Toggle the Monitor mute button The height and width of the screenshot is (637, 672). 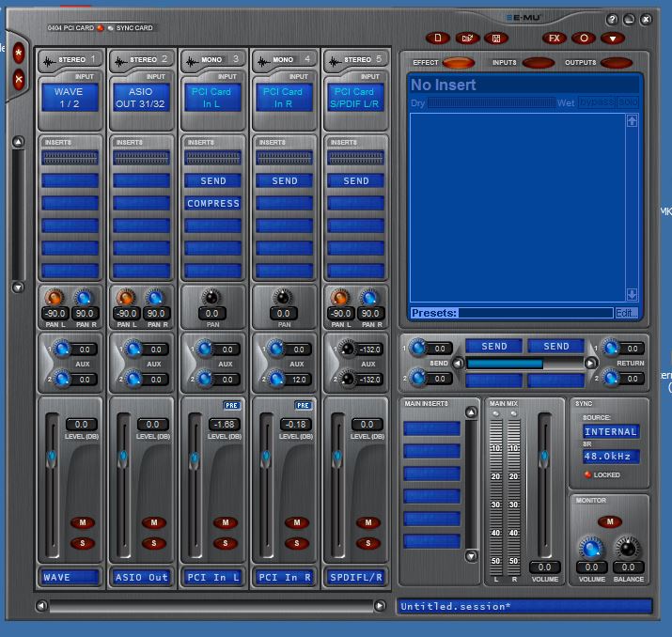coord(610,521)
